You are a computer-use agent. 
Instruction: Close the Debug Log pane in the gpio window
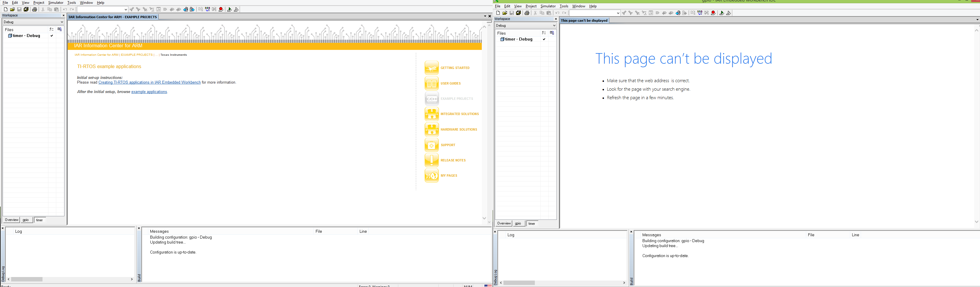tap(495, 232)
